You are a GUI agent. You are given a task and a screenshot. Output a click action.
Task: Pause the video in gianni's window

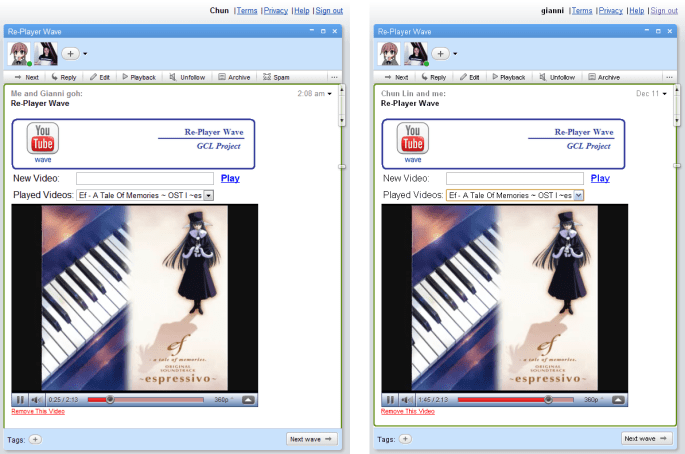(x=390, y=399)
